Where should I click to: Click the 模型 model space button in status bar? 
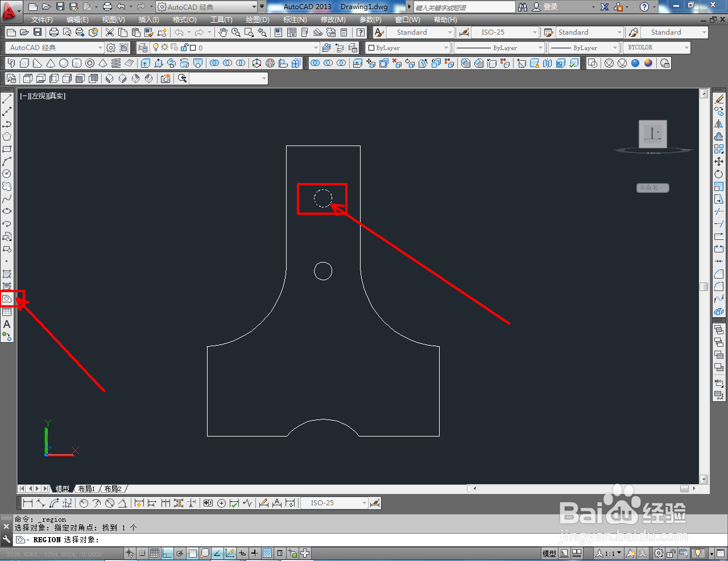549,553
